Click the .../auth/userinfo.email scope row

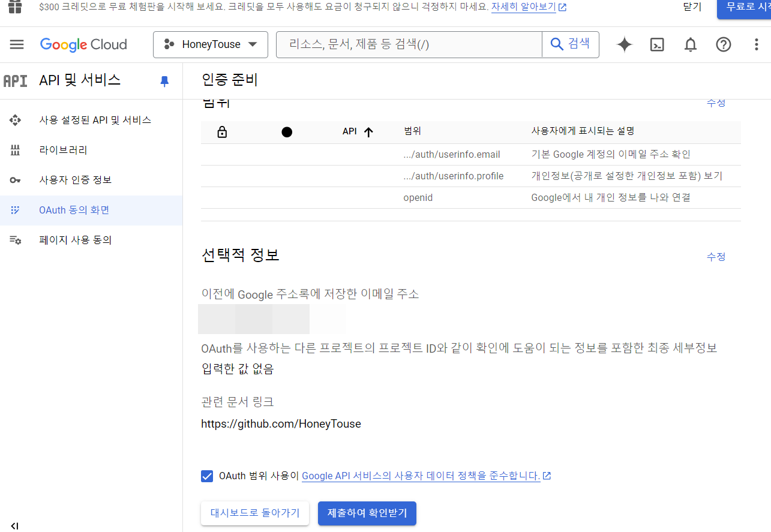[x=471, y=155]
